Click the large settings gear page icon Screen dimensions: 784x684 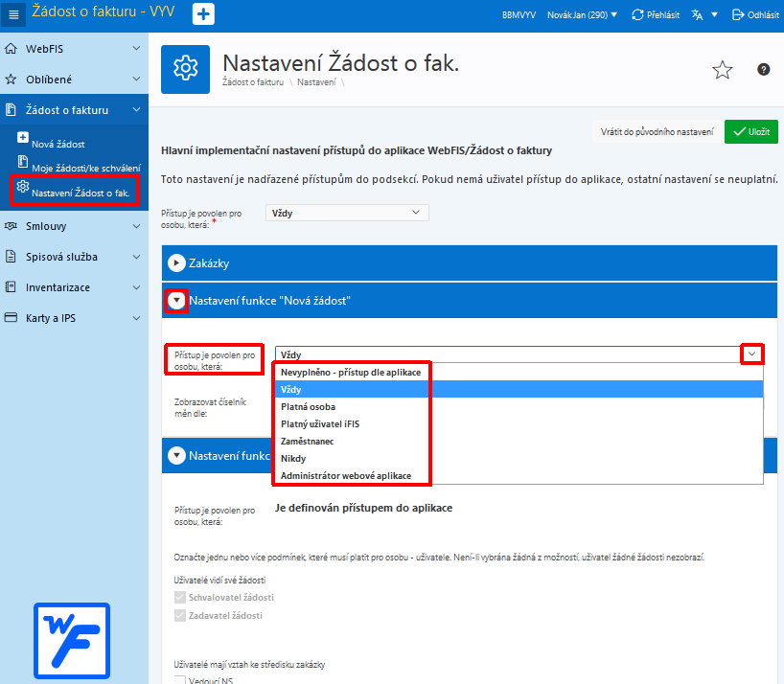[x=186, y=69]
